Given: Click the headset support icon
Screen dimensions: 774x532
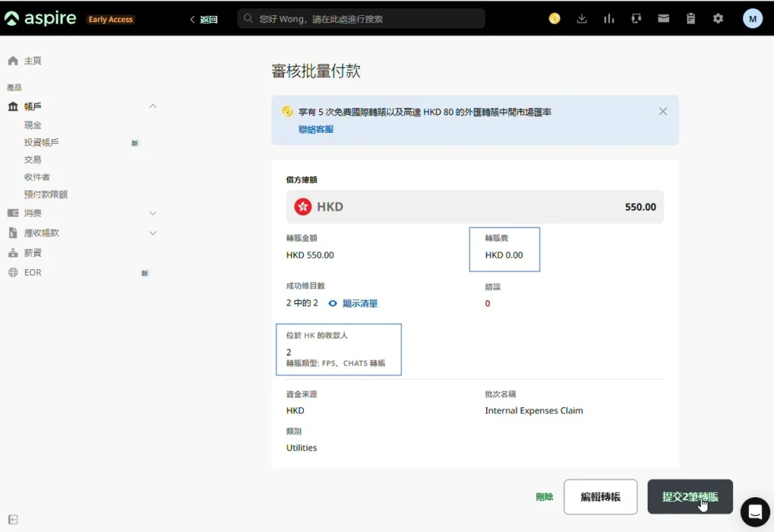Looking at the screenshot, I should click(636, 19).
